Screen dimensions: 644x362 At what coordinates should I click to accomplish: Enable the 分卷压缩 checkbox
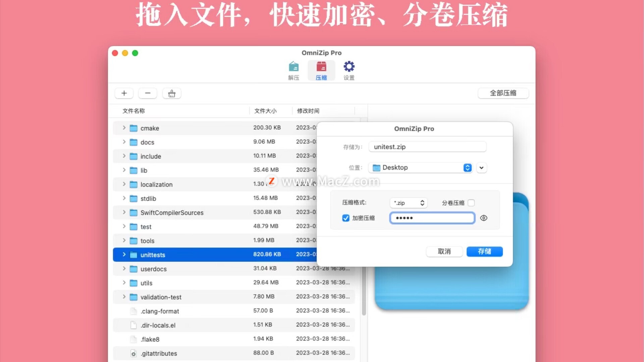(x=471, y=203)
